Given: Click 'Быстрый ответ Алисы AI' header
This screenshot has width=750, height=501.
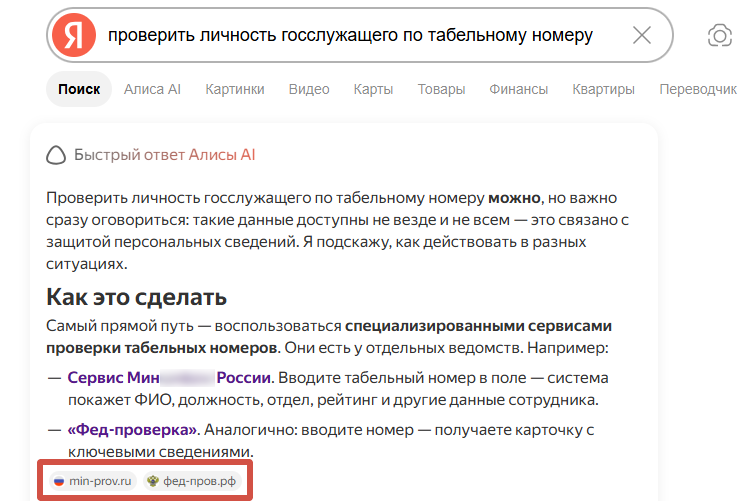Looking at the screenshot, I should [x=165, y=155].
